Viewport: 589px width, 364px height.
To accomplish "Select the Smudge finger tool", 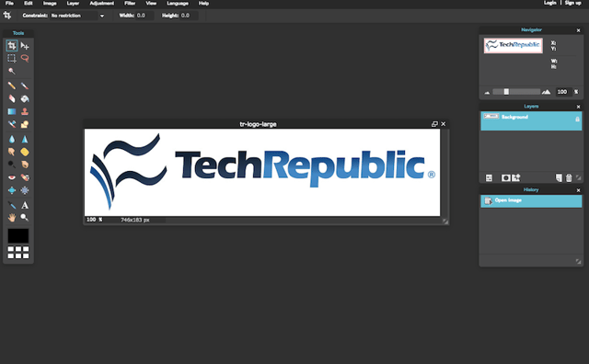I will tap(12, 152).
